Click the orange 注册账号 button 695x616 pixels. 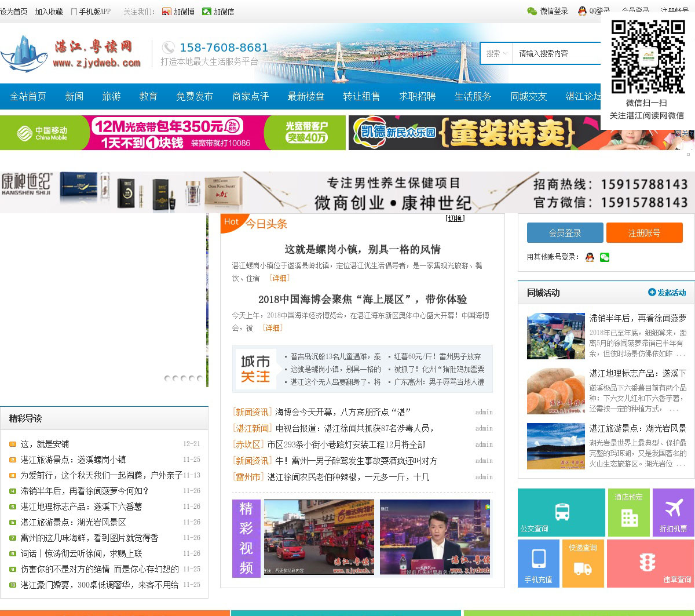(644, 233)
